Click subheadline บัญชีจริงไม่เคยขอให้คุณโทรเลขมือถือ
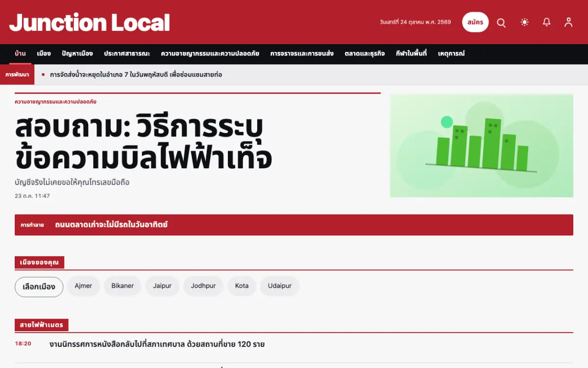The height and width of the screenshot is (368, 588). point(72,183)
